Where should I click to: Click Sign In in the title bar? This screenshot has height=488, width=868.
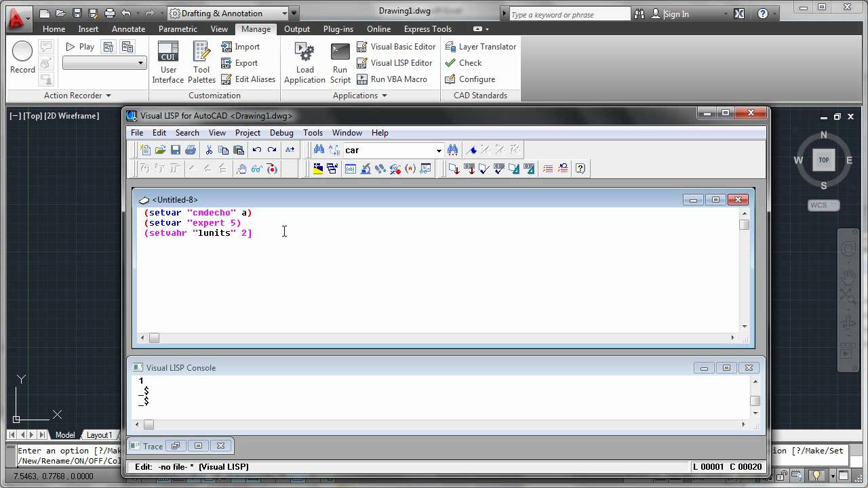pos(676,14)
